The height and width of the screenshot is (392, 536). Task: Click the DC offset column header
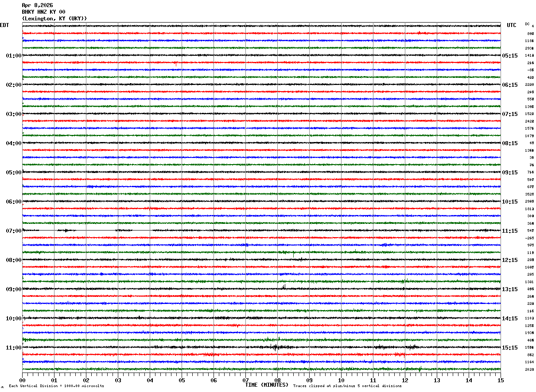point(527,24)
